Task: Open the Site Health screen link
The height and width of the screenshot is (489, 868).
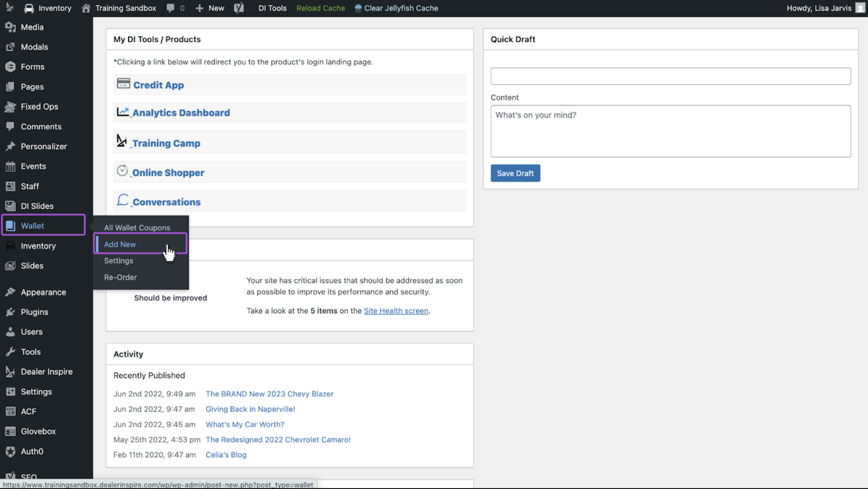Action: [396, 311]
